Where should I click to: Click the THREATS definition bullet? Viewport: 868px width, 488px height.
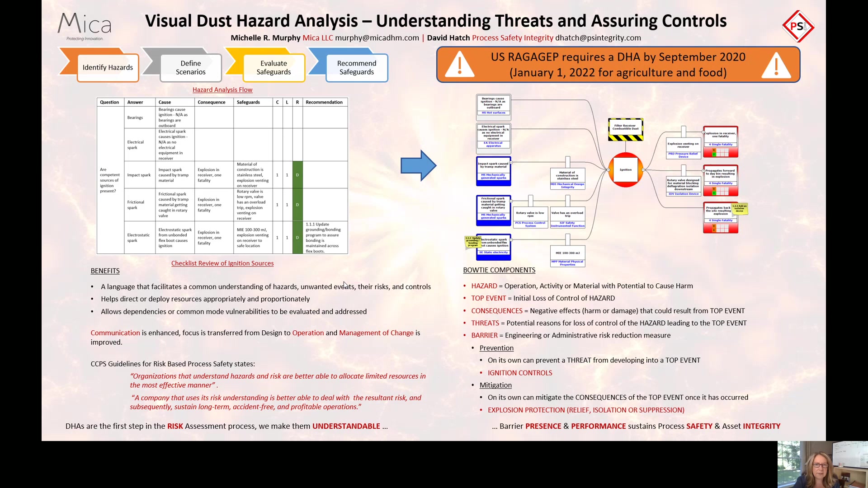(609, 323)
